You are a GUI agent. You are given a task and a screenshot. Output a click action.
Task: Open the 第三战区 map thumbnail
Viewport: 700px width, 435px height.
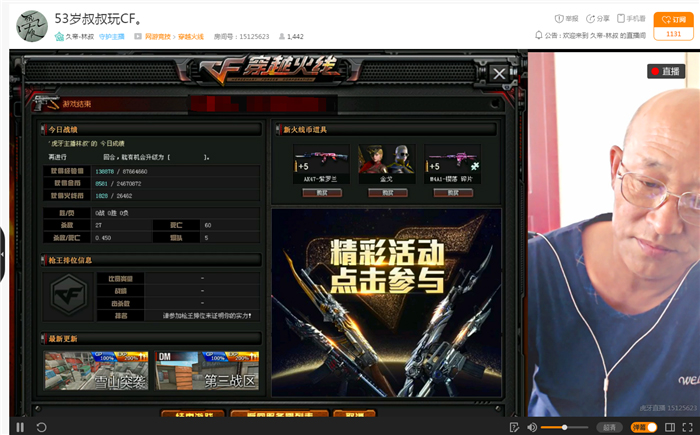(x=207, y=370)
